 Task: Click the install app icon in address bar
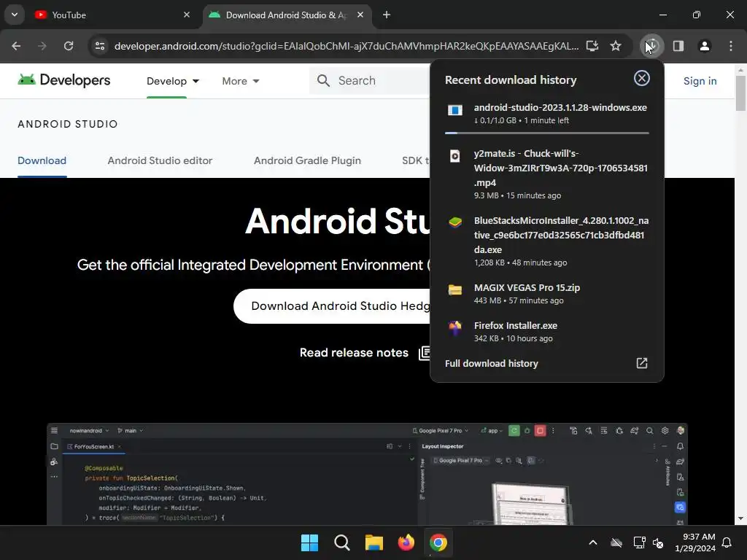592,46
